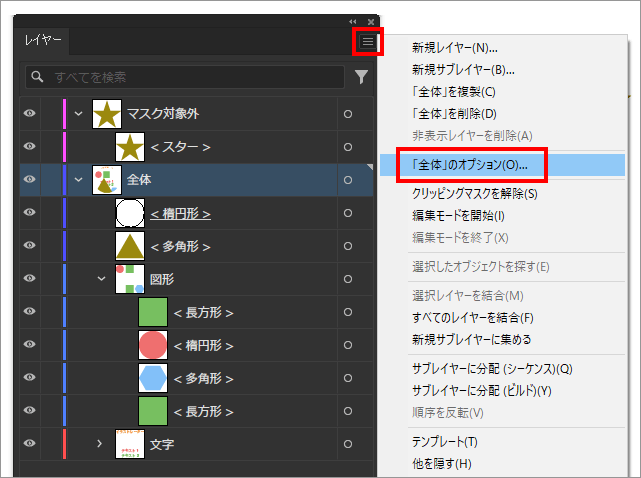Choose サブレイヤーに分配 (シーケンス)(Q)
The width and height of the screenshot is (641, 478).
(x=492, y=369)
